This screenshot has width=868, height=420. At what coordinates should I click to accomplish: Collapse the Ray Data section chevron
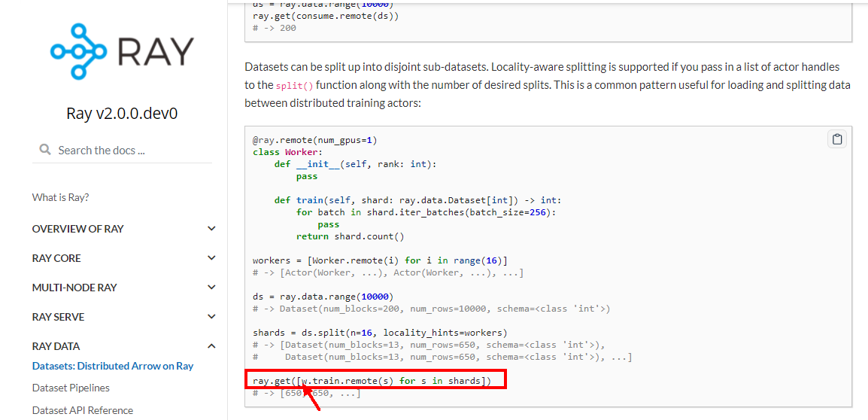[x=211, y=346]
